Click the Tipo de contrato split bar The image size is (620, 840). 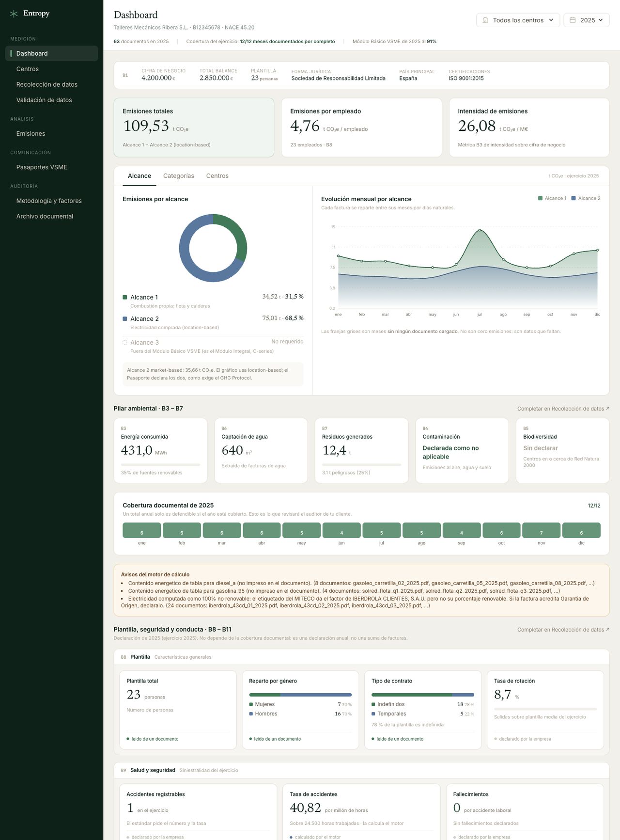click(423, 695)
